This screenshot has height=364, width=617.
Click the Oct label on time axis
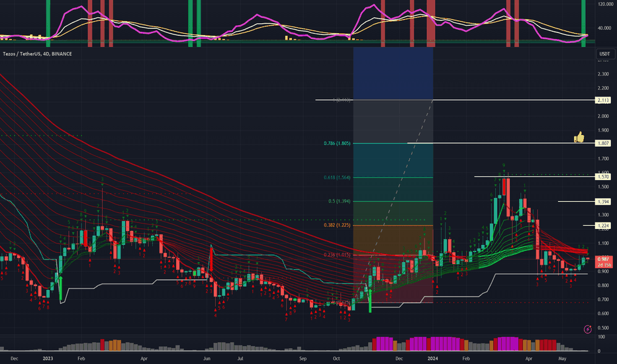336,359
